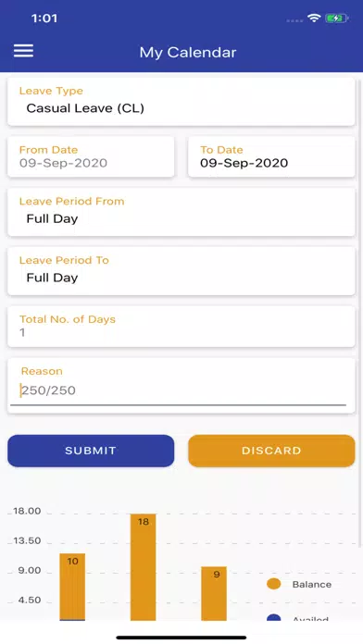
Task: Open the hamburger menu
Action: (x=23, y=51)
